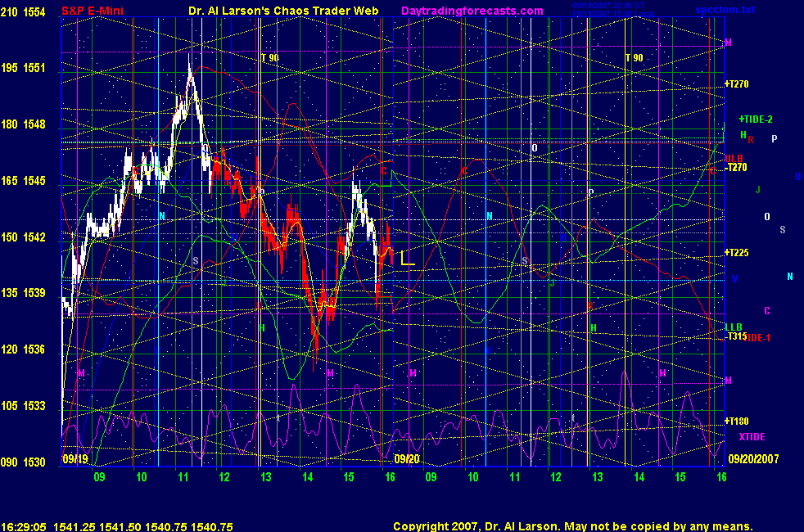Viewport: 804px width, 532px height.
Task: Click the 165 1545 price axis label
Action: (x=23, y=181)
